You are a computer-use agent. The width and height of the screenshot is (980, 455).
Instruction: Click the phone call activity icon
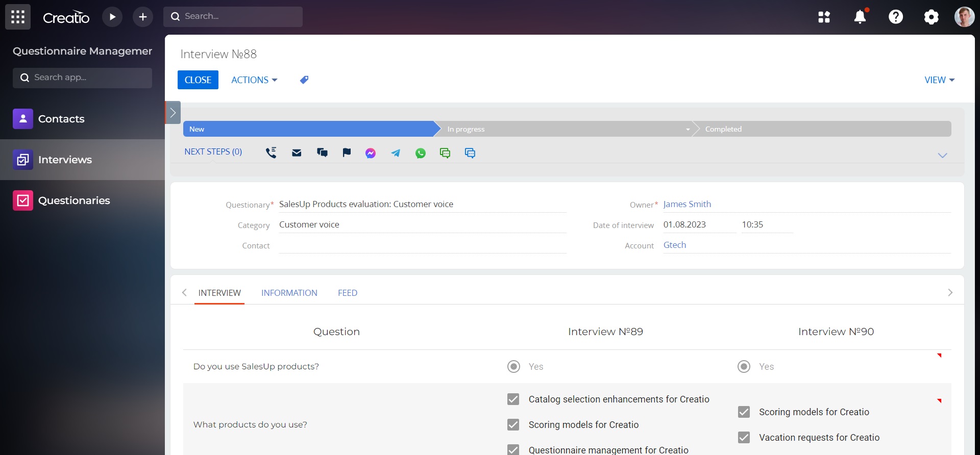[271, 153]
